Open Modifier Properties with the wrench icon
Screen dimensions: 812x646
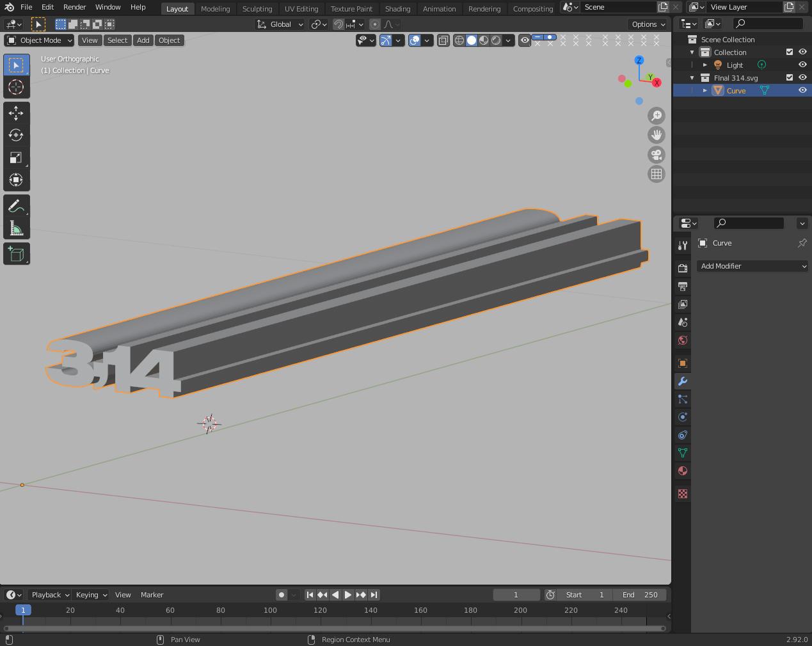pos(682,381)
